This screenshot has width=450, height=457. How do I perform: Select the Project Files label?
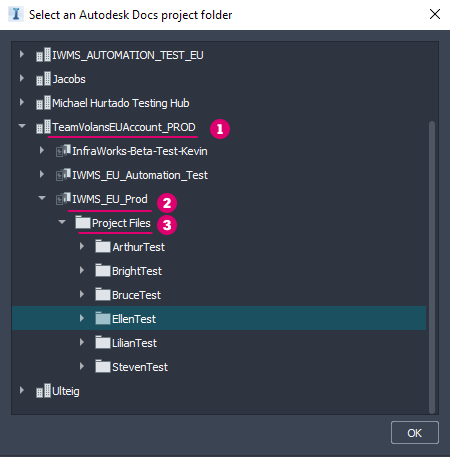(x=121, y=223)
